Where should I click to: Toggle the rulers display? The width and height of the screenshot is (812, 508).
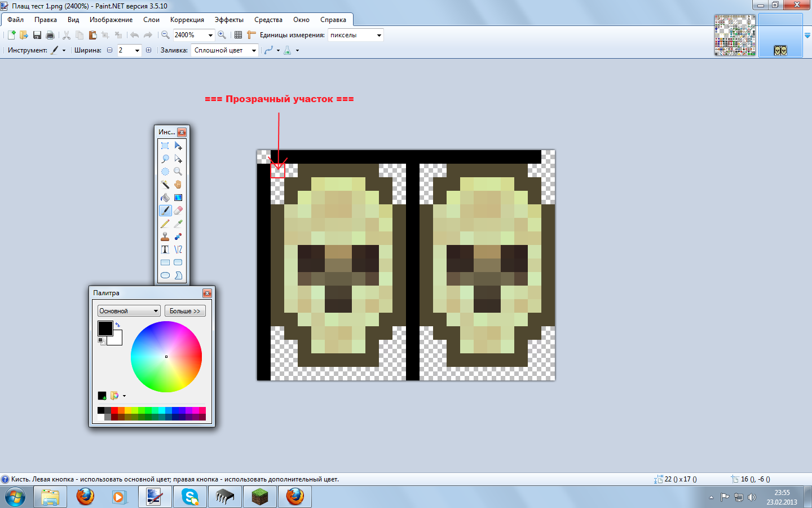point(251,35)
